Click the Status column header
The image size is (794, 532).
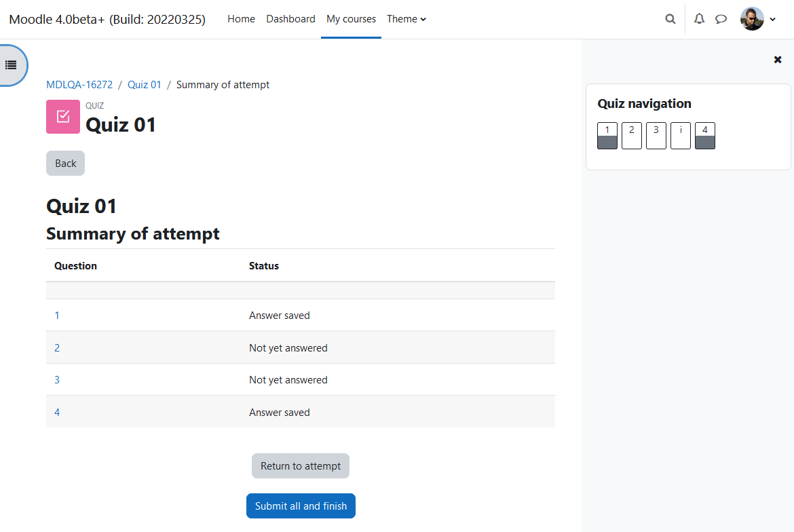264,266
